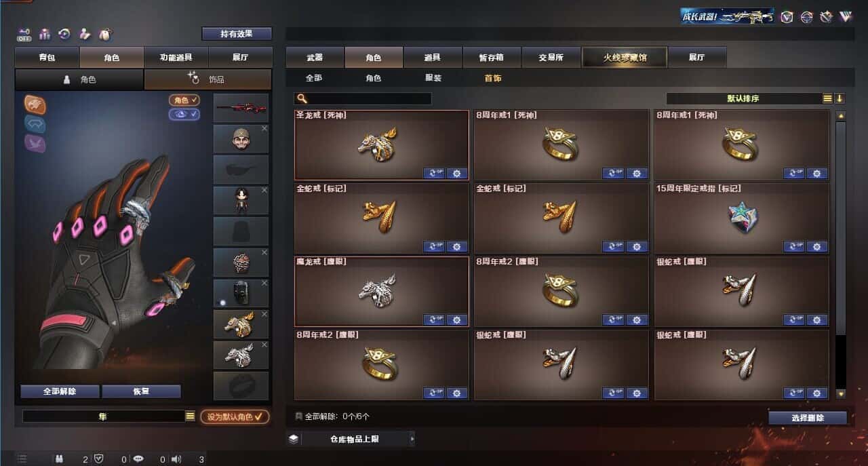Open the 默认排序 sort dropdown list icon
Viewport: 868px width, 466px height.
pyautogui.click(x=827, y=98)
